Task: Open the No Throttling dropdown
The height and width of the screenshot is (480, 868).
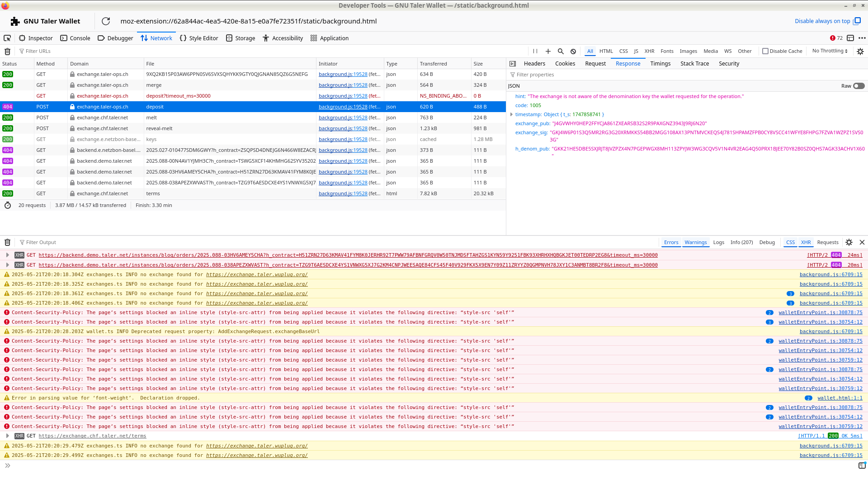Action: point(830,51)
